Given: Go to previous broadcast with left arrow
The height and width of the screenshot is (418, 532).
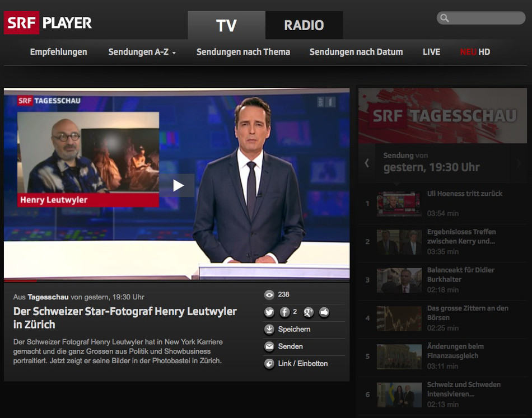Looking at the screenshot, I should (x=367, y=163).
